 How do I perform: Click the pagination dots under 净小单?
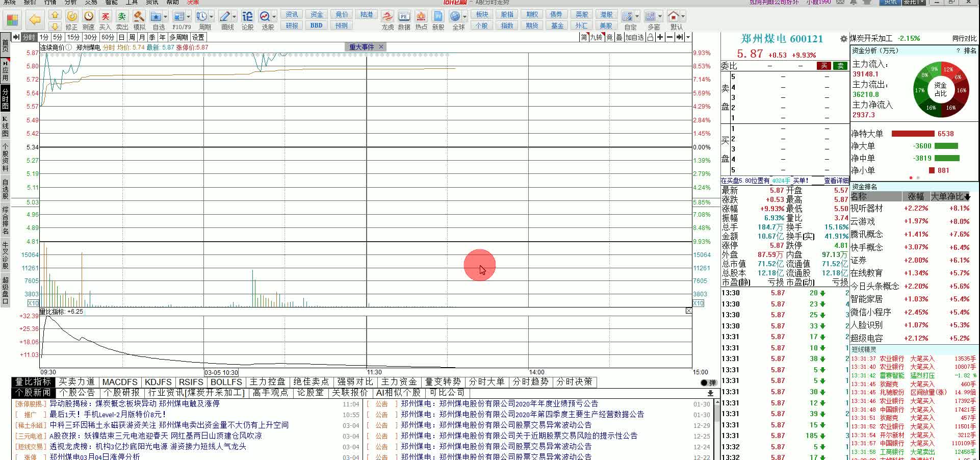(915, 178)
